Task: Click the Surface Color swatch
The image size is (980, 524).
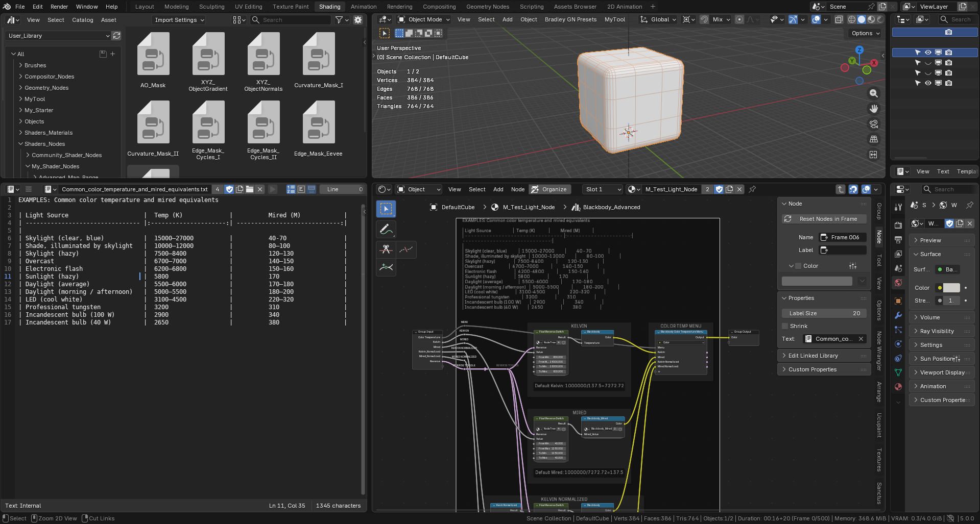Action: (x=951, y=288)
